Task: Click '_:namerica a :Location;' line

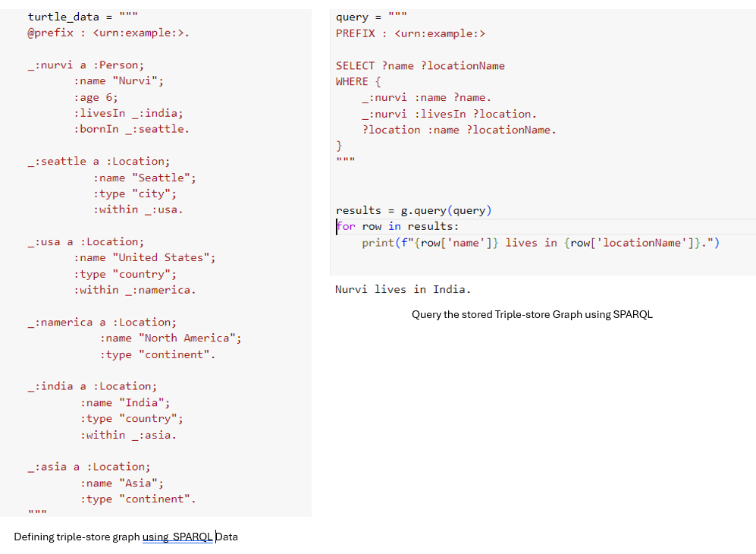Action: pyautogui.click(x=102, y=323)
